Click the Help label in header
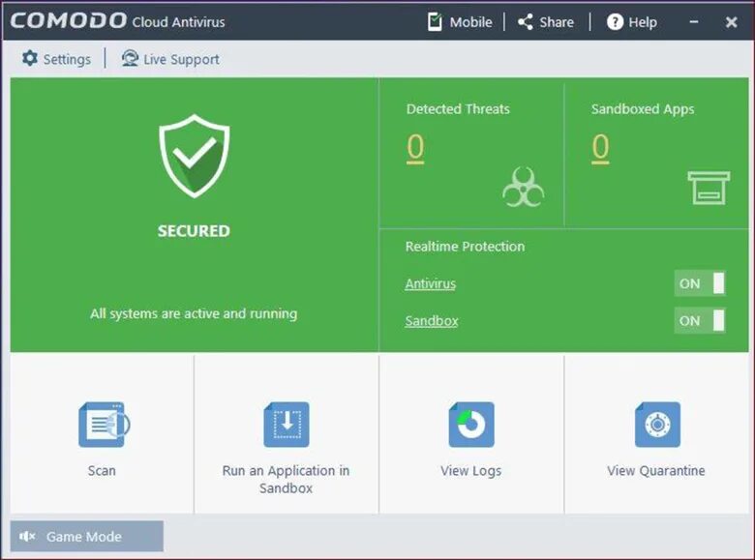Viewport: 755px width, 560px height. 643,22
